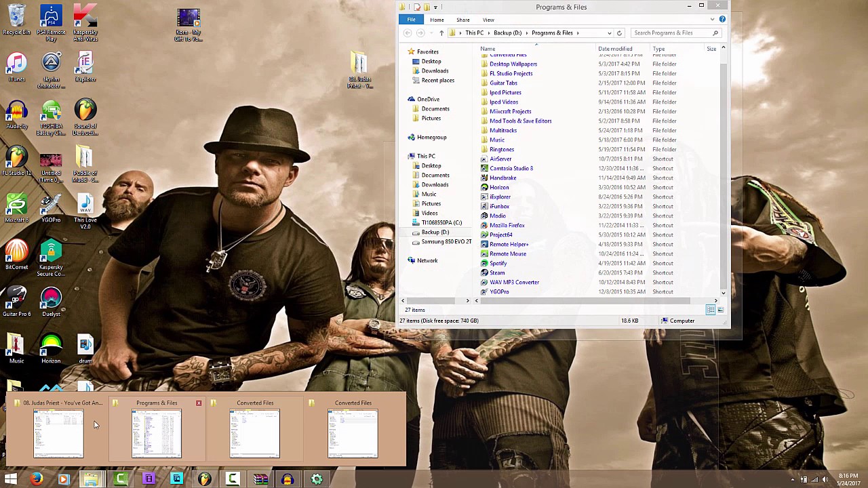Screen dimensions: 868x488
Task: Click the search magnifier icon in Explorer
Action: click(x=715, y=33)
